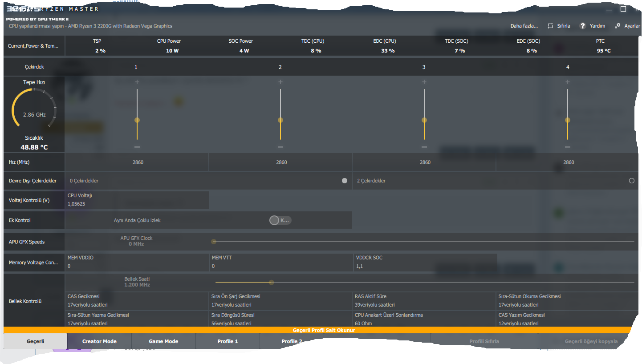Click the Bellek Kontrolü row label

click(25, 301)
